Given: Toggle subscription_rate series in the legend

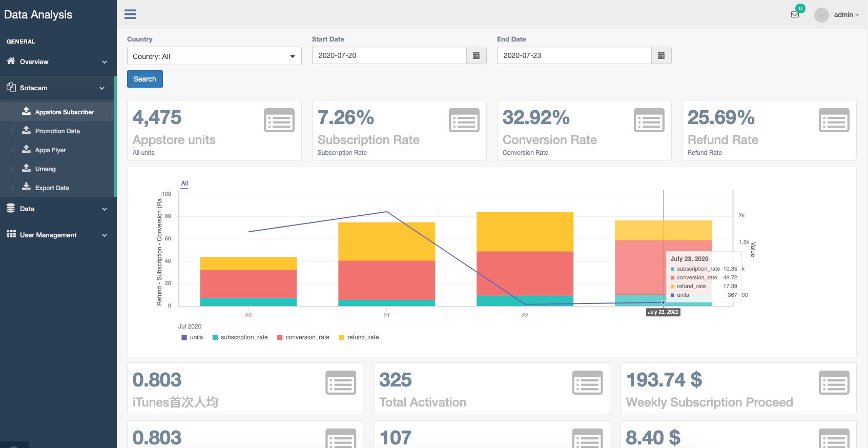Looking at the screenshot, I should [240, 337].
